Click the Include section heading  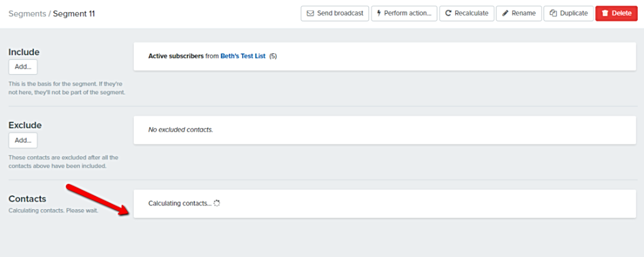coord(24,52)
